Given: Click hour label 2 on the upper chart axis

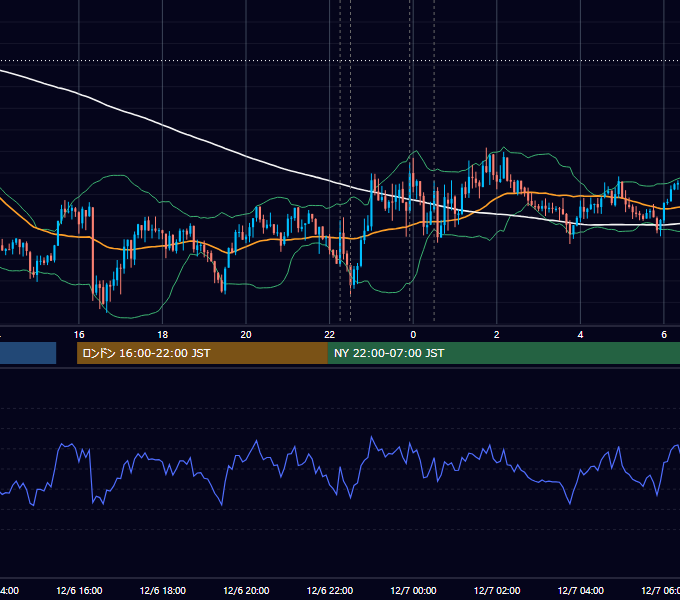Looking at the screenshot, I should coord(497,335).
